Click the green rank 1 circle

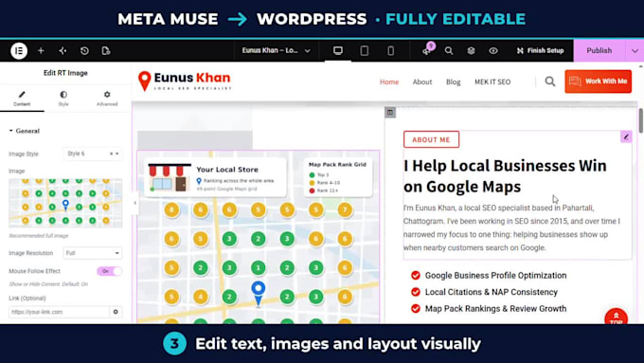pos(259,267)
